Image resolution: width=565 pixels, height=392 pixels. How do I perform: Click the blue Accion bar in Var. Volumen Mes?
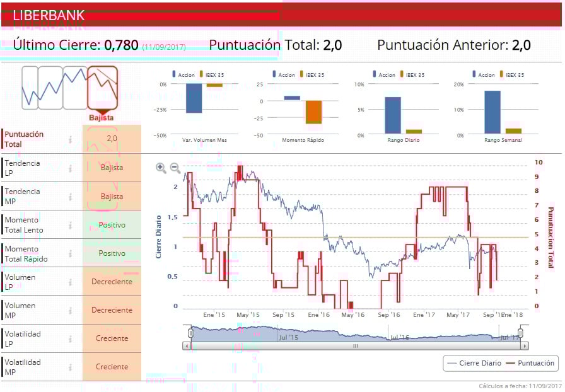(x=194, y=98)
